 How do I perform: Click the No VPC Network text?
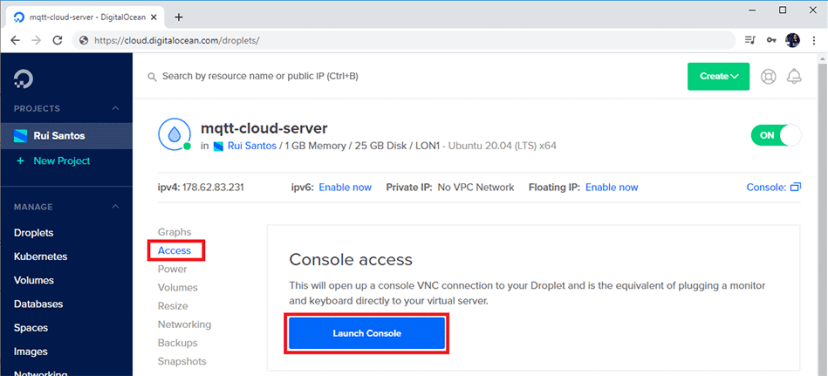[x=476, y=187]
